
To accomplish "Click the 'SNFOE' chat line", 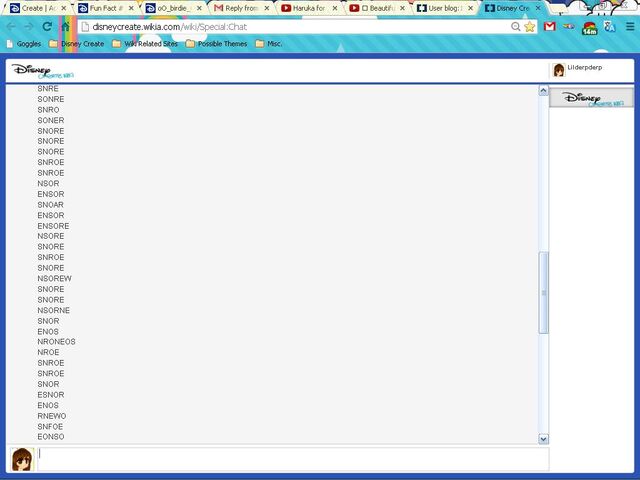I will 50,427.
